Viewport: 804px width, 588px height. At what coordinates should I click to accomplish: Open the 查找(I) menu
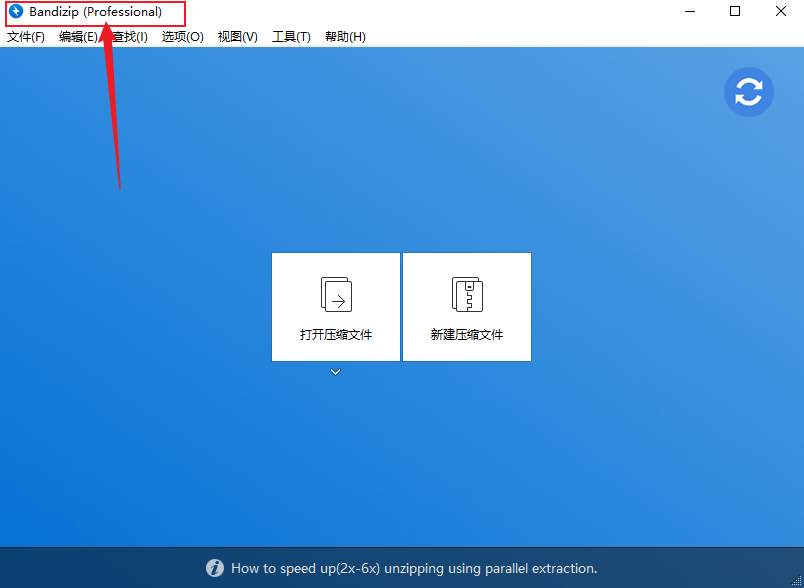[x=130, y=37]
